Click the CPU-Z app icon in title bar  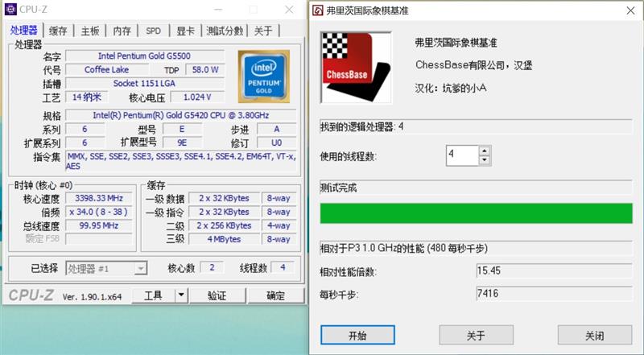[x=10, y=9]
